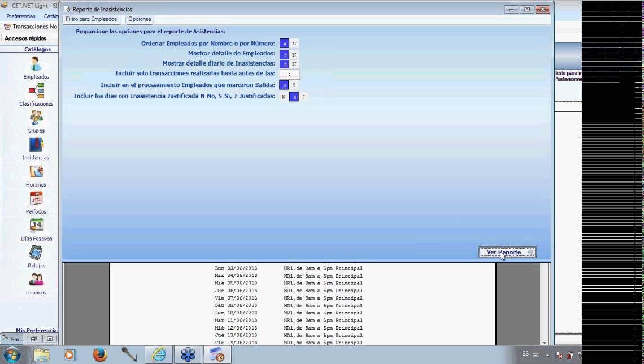644x364 pixels.
Task: Open the Grupos catalog icon
Action: [x=36, y=118]
